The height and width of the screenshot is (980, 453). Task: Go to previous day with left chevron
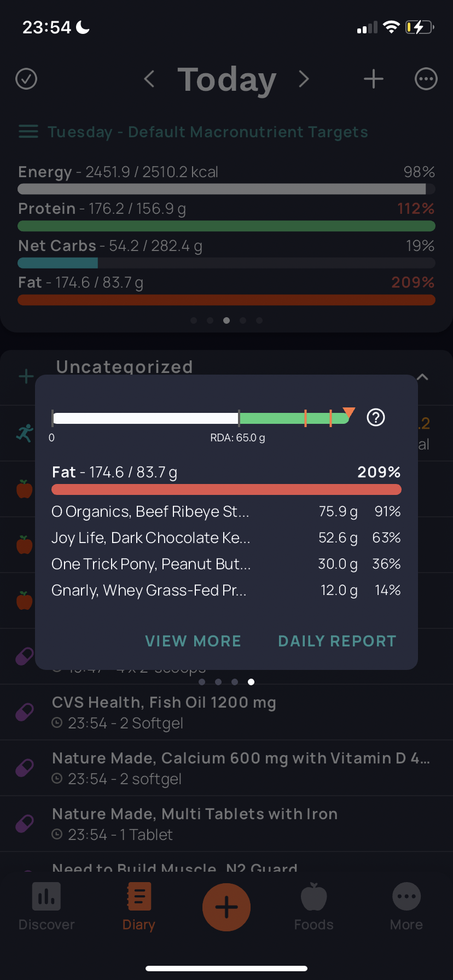point(149,79)
